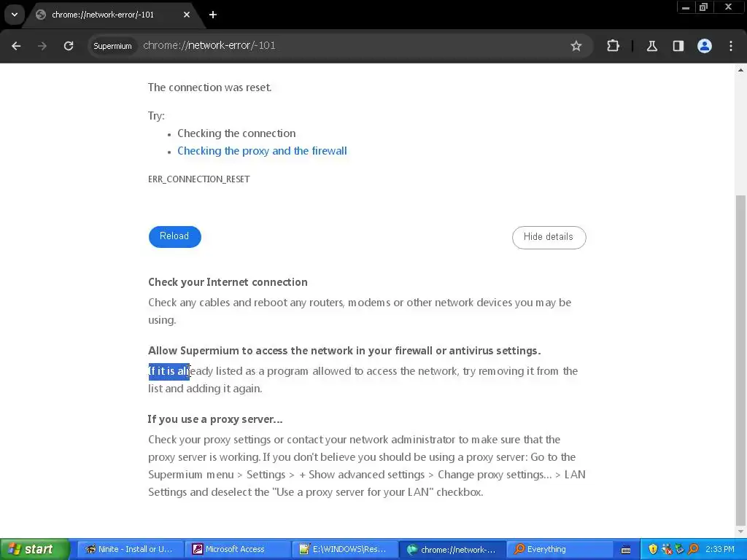Switch to the Everything taskbar window

coord(560,550)
